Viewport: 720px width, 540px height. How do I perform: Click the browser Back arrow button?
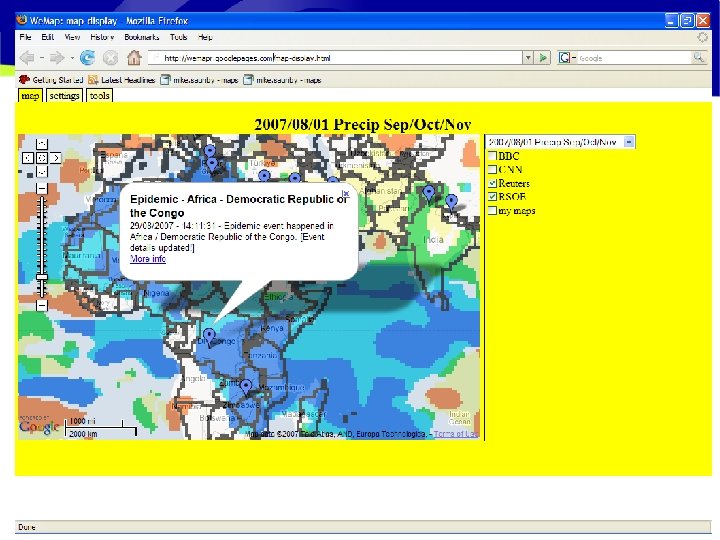pos(27,58)
